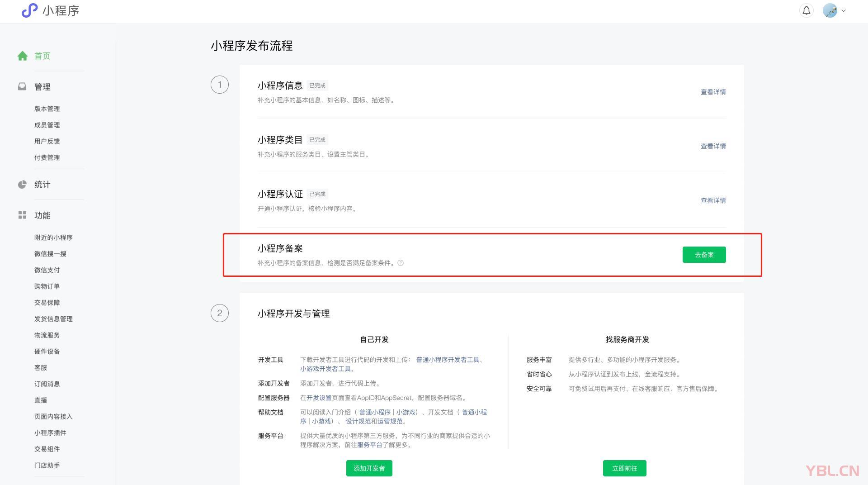Click the help icon next to 备案条件
The width and height of the screenshot is (868, 485).
[401, 263]
